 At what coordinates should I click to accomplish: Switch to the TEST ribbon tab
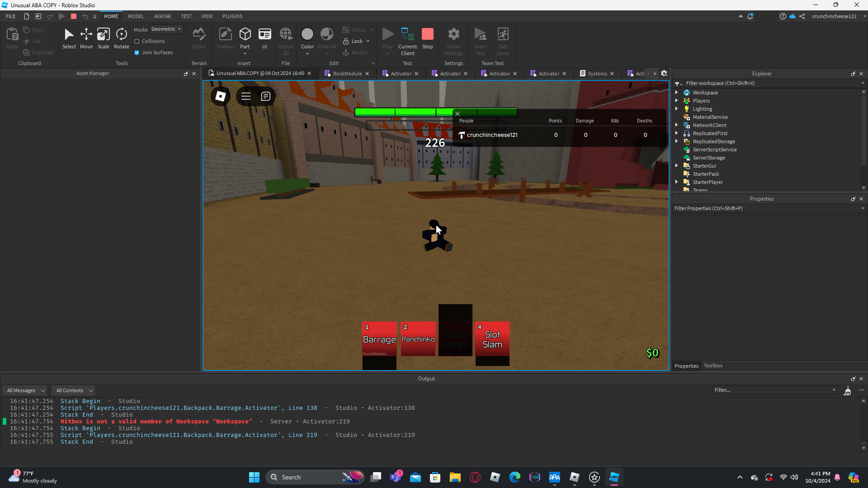click(x=186, y=16)
